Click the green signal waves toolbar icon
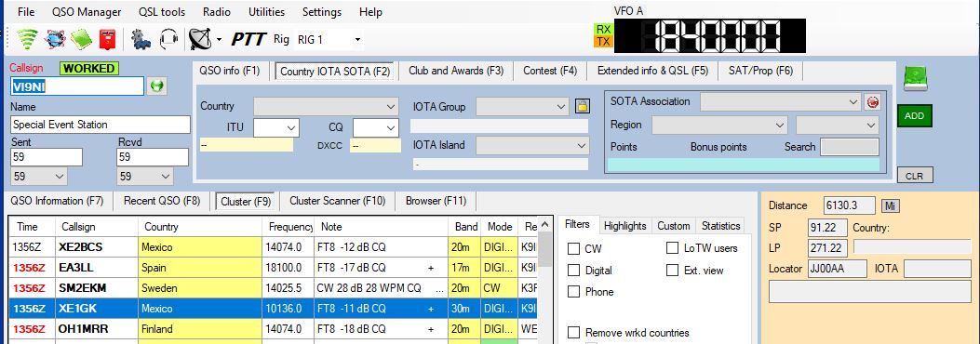The image size is (980, 344). [x=28, y=40]
